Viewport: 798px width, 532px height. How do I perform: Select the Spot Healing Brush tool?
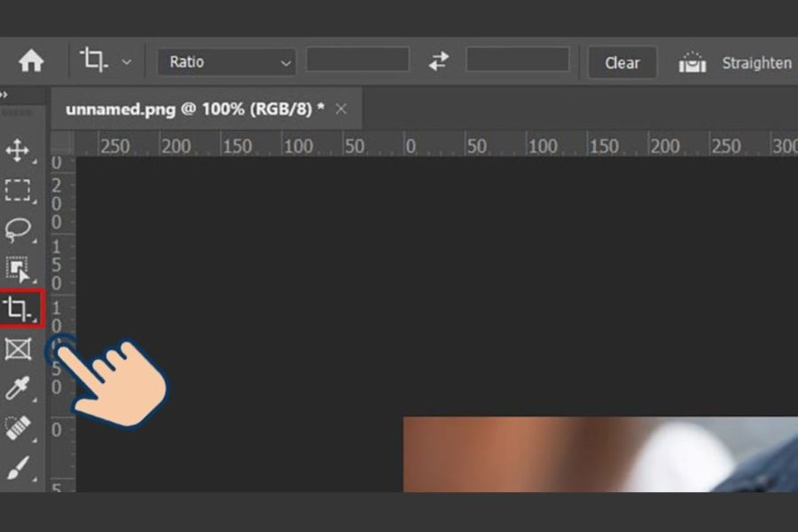tap(18, 428)
